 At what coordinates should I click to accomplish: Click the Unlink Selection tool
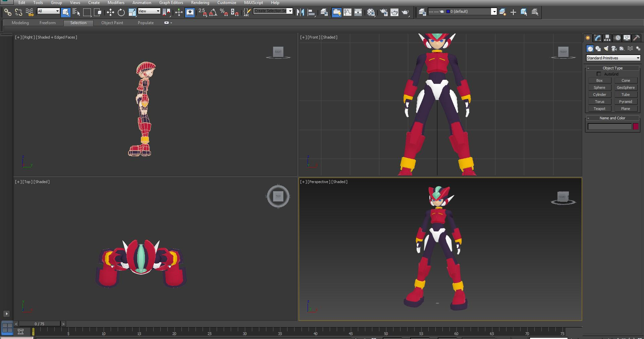(x=18, y=12)
